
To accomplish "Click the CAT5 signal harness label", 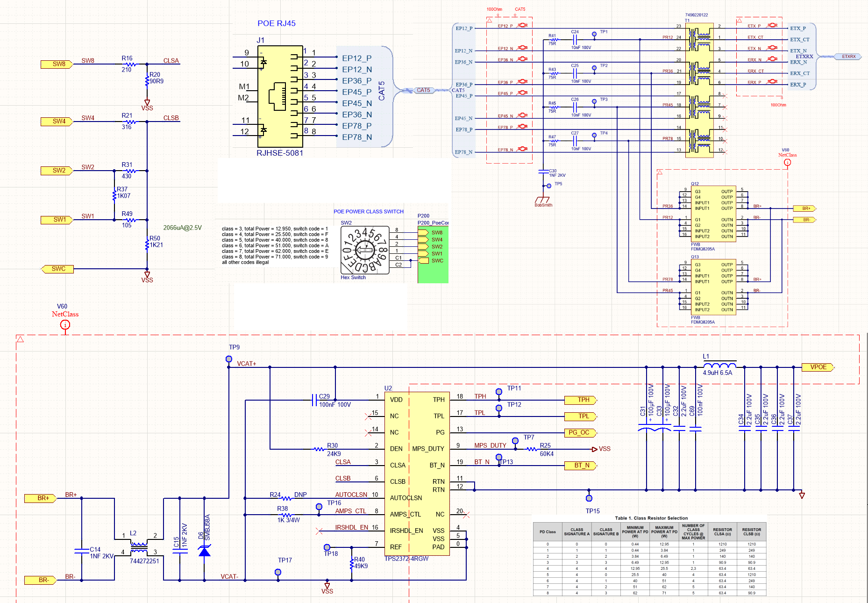I will point(423,90).
